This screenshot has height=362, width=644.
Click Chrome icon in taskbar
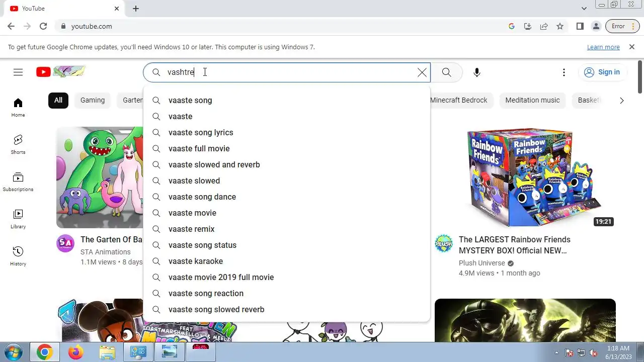(x=45, y=352)
